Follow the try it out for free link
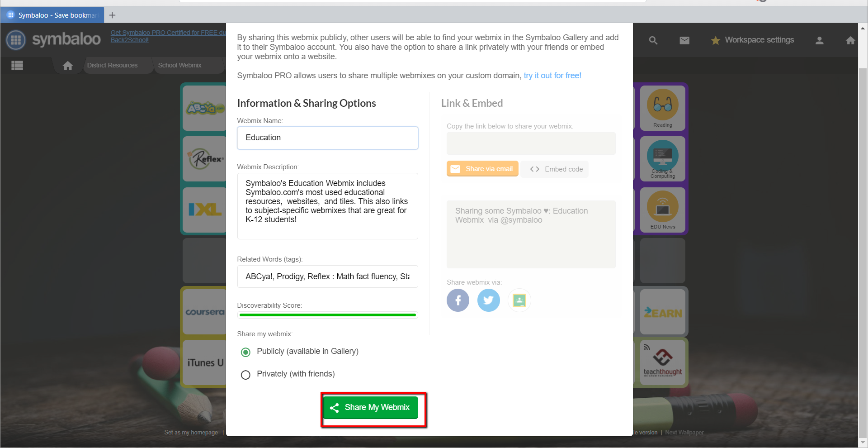The image size is (868, 448). click(x=552, y=76)
